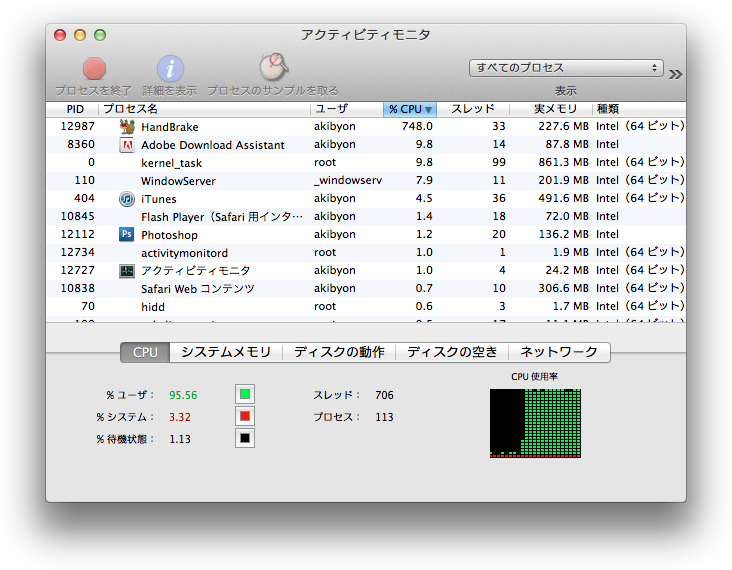
Task: Click the CPU 使用率 history graph
Action: click(535, 423)
